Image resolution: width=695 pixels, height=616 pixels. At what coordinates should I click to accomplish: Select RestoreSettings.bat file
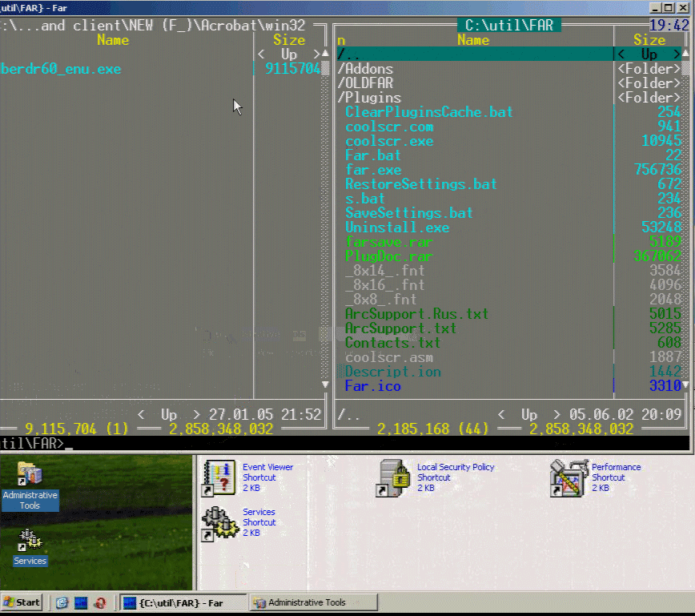(x=420, y=184)
